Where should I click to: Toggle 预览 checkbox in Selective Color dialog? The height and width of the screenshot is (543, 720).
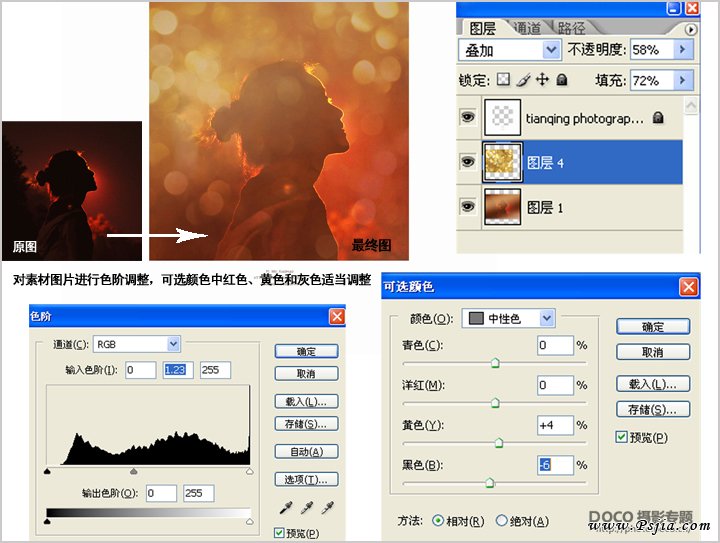(621, 437)
